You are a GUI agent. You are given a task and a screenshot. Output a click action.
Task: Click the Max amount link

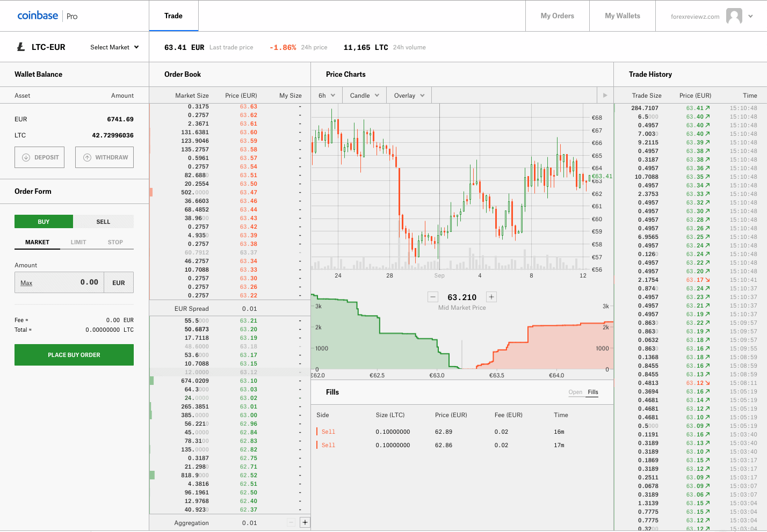(x=26, y=283)
